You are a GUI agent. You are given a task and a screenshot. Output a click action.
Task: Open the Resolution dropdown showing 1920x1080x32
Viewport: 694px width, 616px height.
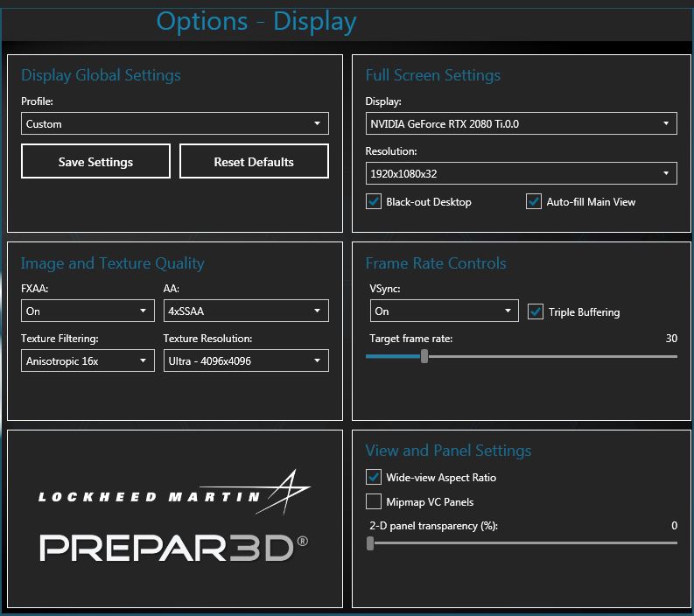pyautogui.click(x=521, y=173)
